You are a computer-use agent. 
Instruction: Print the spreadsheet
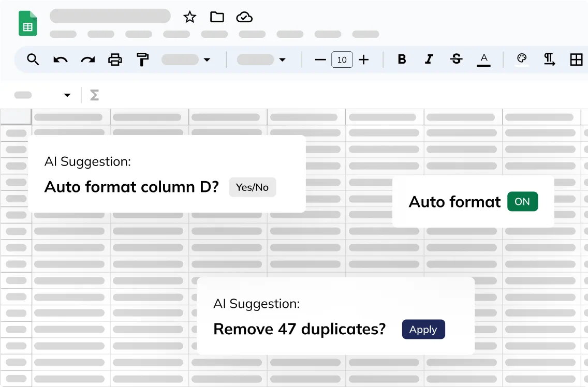[115, 59]
